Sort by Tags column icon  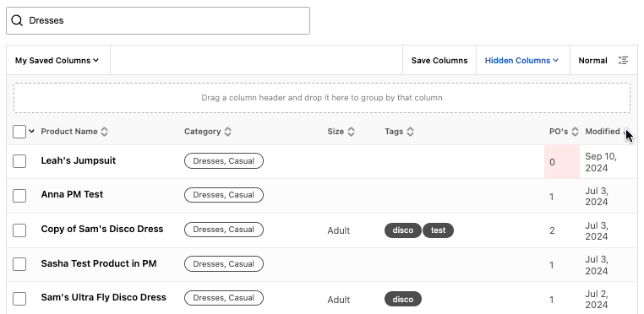(410, 132)
